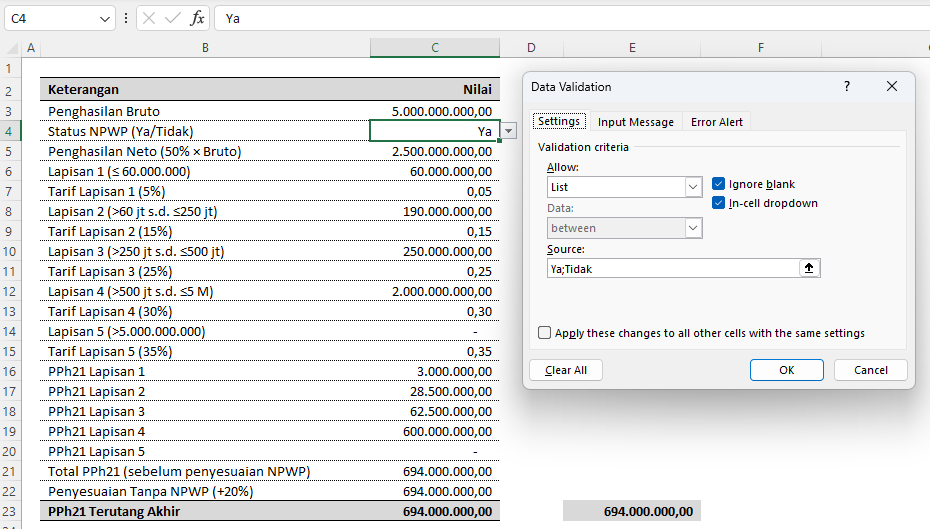Open the Name Box dropdown arrow
Screen dimensions: 930x529
106,18
